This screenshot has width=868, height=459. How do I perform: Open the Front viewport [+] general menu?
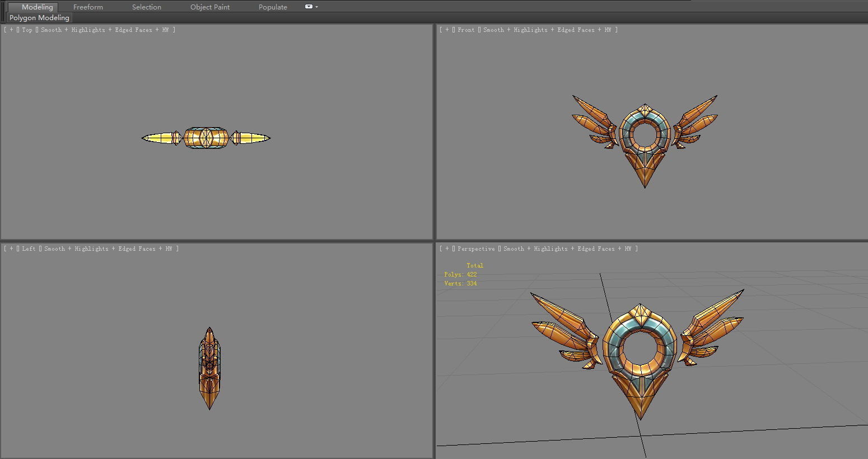[x=447, y=30]
